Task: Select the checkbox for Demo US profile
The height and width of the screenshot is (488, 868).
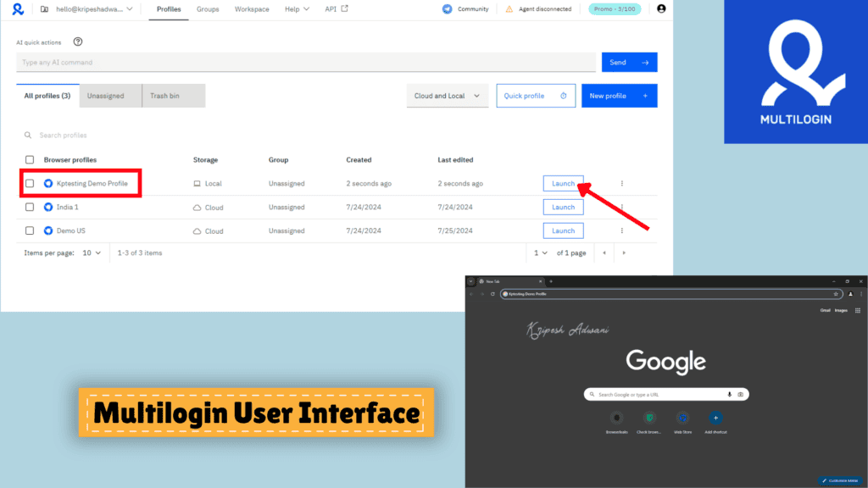Action: [28, 230]
